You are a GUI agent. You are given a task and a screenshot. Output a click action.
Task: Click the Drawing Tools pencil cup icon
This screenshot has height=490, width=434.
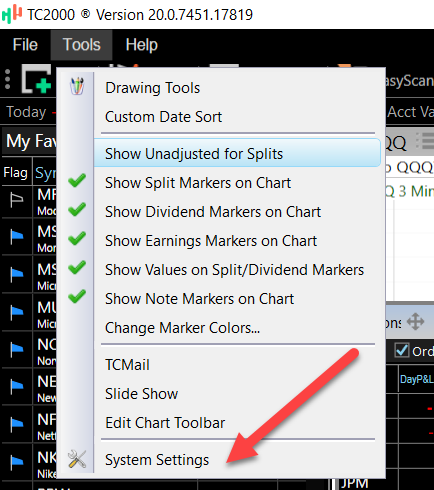click(x=77, y=86)
